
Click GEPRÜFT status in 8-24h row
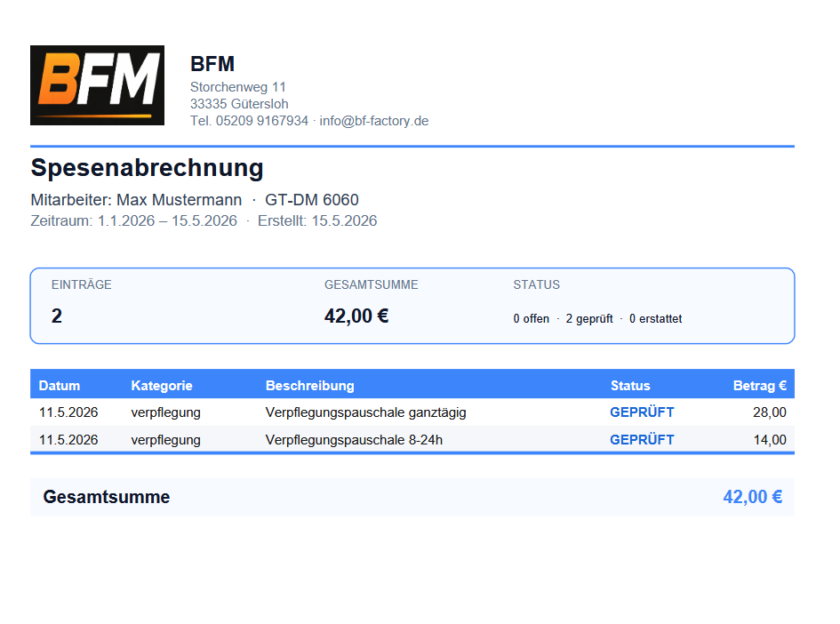[x=642, y=439]
